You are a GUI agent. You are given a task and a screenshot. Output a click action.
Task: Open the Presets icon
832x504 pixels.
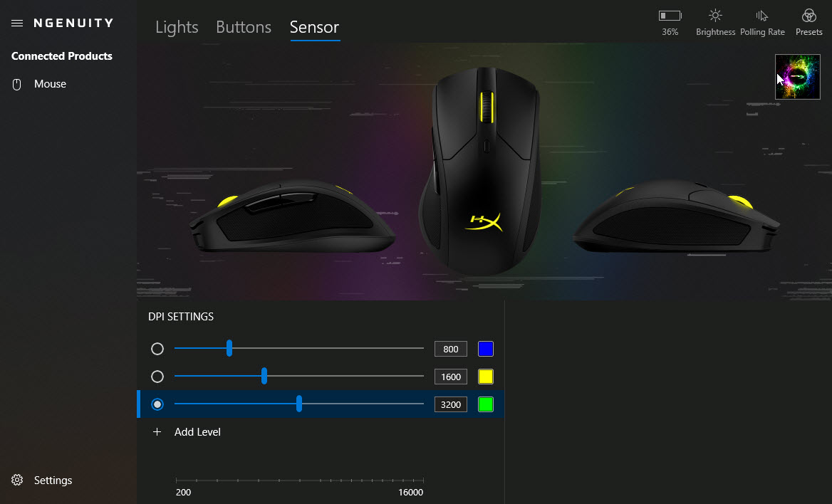point(808,16)
